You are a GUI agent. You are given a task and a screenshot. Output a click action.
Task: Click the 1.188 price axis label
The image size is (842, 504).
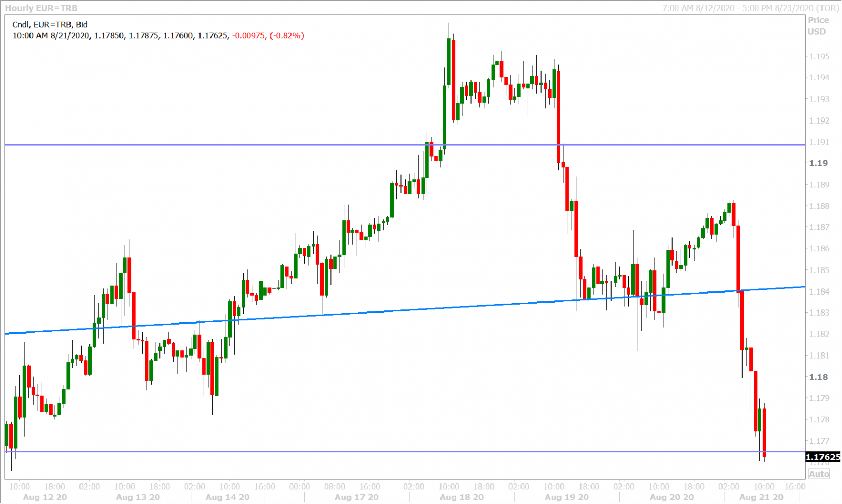819,206
